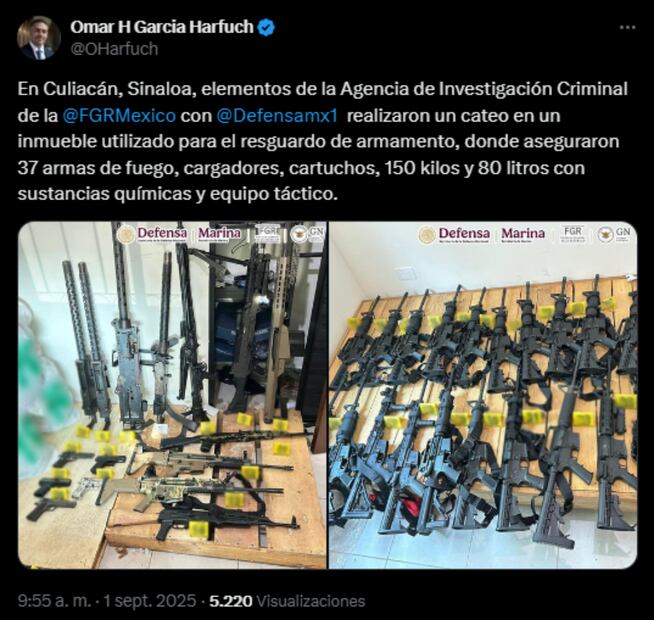Open the left photo of seized weapons
Viewport: 654px width, 620px height.
[x=172, y=395]
